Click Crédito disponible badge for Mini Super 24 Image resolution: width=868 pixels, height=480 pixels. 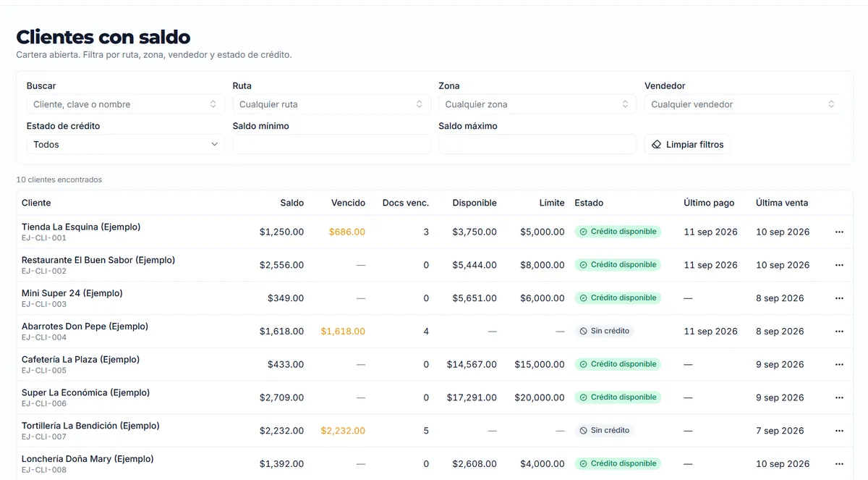[618, 298]
